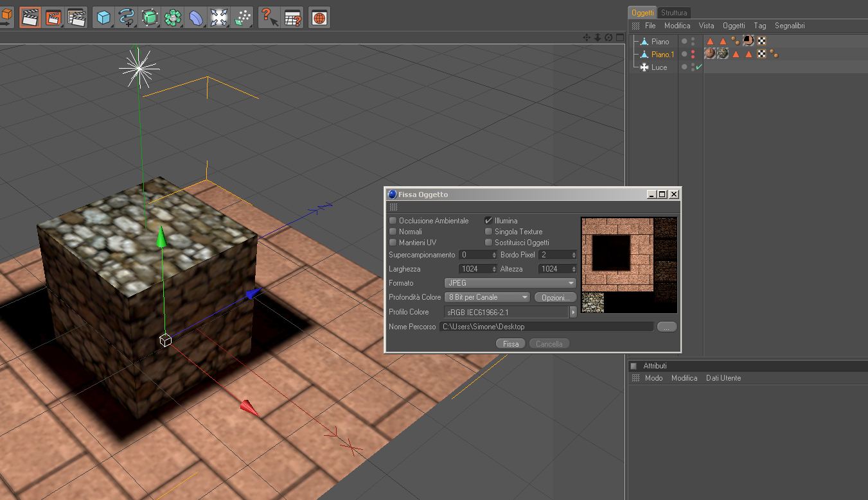Click the baked texture preview thumbnail

tap(629, 265)
